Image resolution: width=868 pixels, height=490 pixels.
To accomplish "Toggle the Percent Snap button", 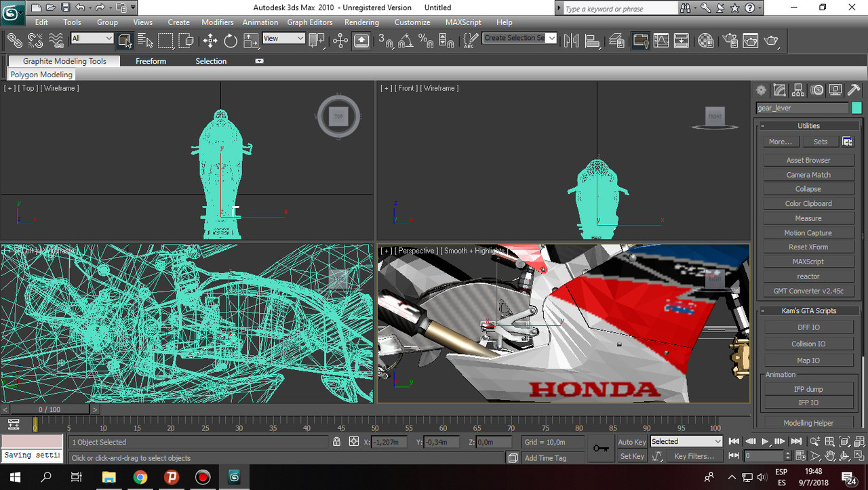I will 426,41.
